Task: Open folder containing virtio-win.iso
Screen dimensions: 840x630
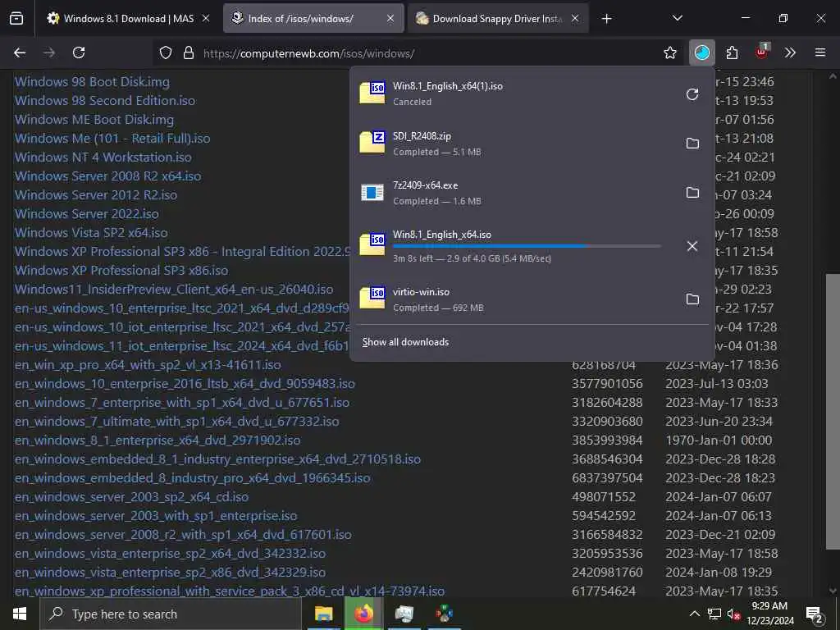Action: click(692, 299)
